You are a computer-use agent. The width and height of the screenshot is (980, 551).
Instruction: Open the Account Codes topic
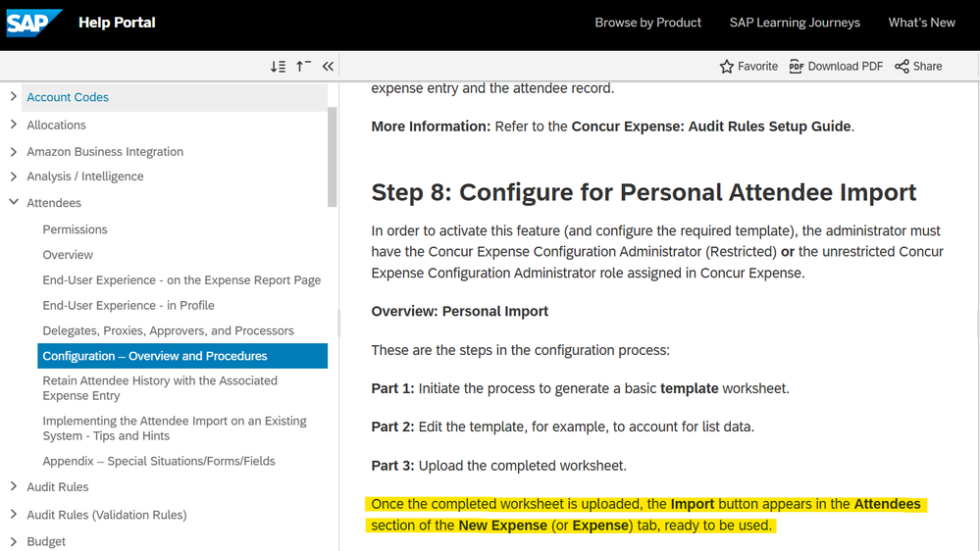tap(68, 97)
